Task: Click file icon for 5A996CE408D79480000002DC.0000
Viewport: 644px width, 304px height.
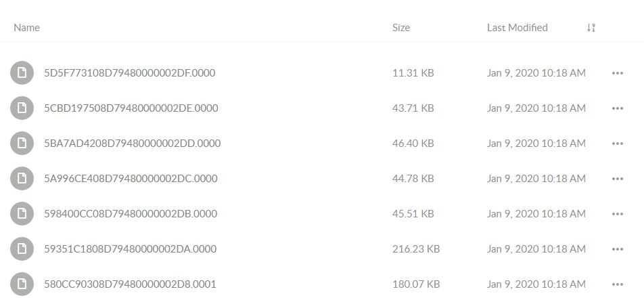Action: [22, 178]
